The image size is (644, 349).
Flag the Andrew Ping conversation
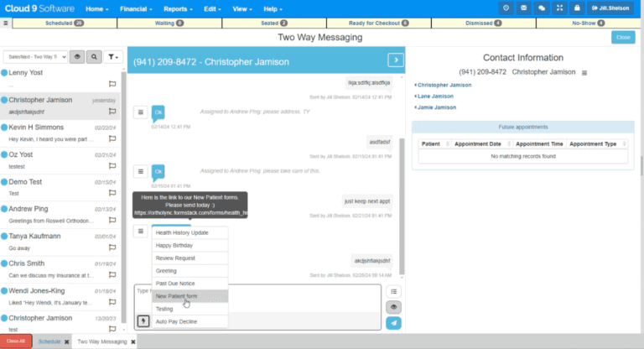112,221
